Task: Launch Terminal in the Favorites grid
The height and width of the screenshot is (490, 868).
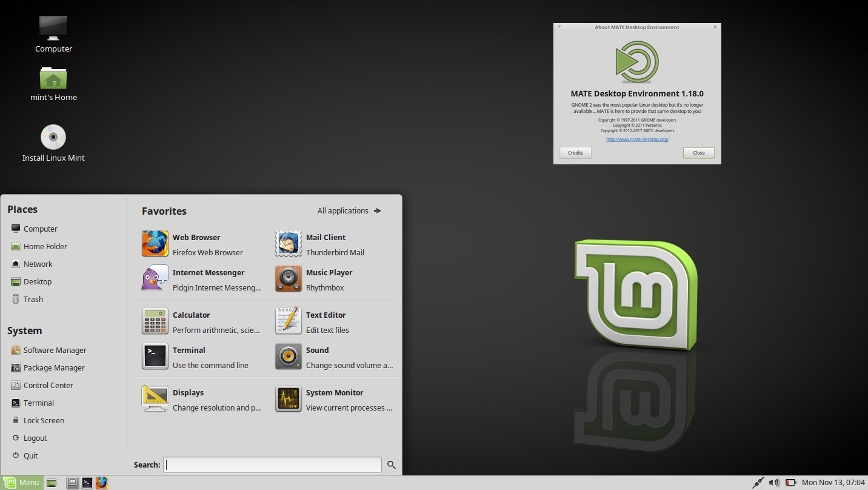Action: coord(200,357)
